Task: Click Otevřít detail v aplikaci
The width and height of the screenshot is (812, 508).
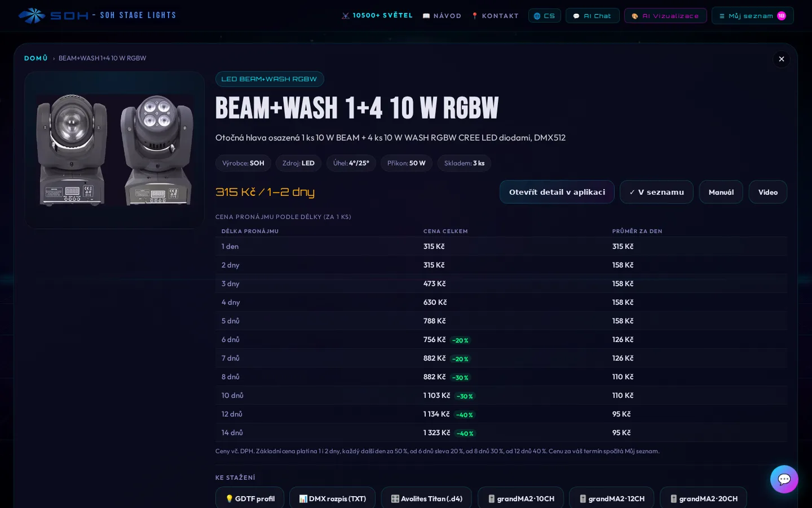Action: (x=557, y=192)
